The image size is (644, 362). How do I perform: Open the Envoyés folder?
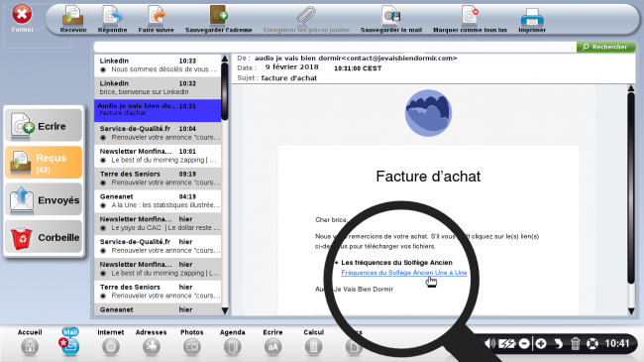point(44,200)
